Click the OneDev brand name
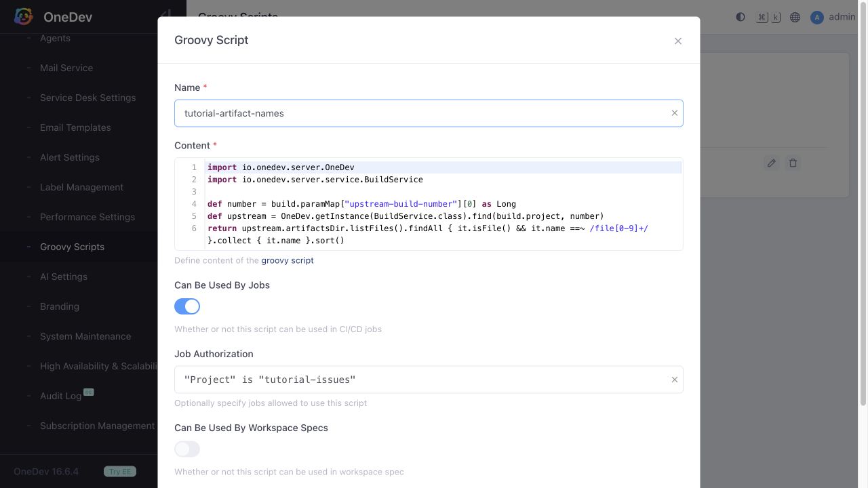Screen dimensions: 868x488 point(68,17)
